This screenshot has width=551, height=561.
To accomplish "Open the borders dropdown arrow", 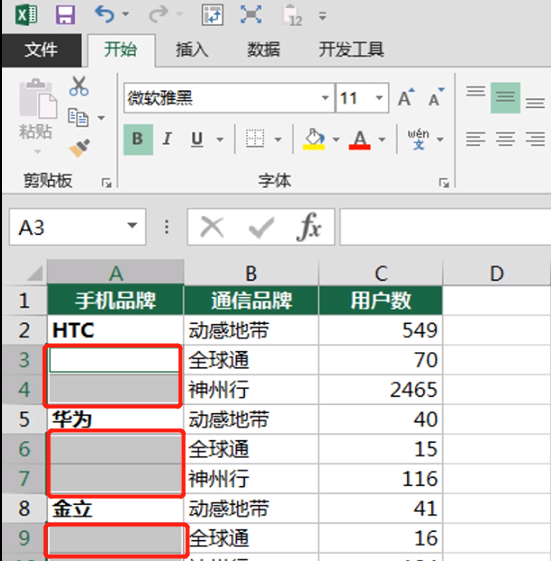I will click(278, 140).
